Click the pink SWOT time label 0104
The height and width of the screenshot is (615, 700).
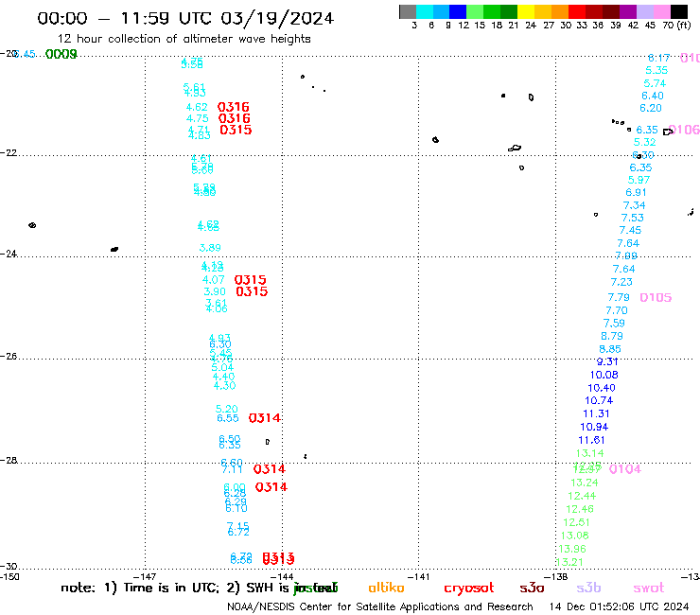point(625,469)
